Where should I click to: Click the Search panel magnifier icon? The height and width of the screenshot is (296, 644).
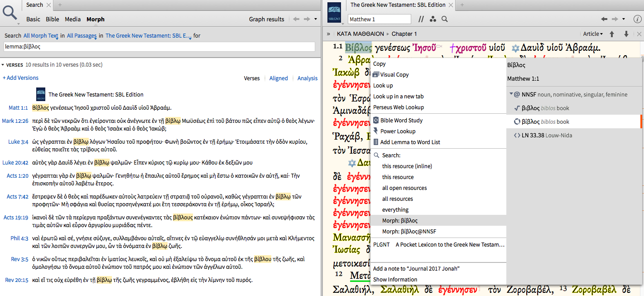pos(10,13)
